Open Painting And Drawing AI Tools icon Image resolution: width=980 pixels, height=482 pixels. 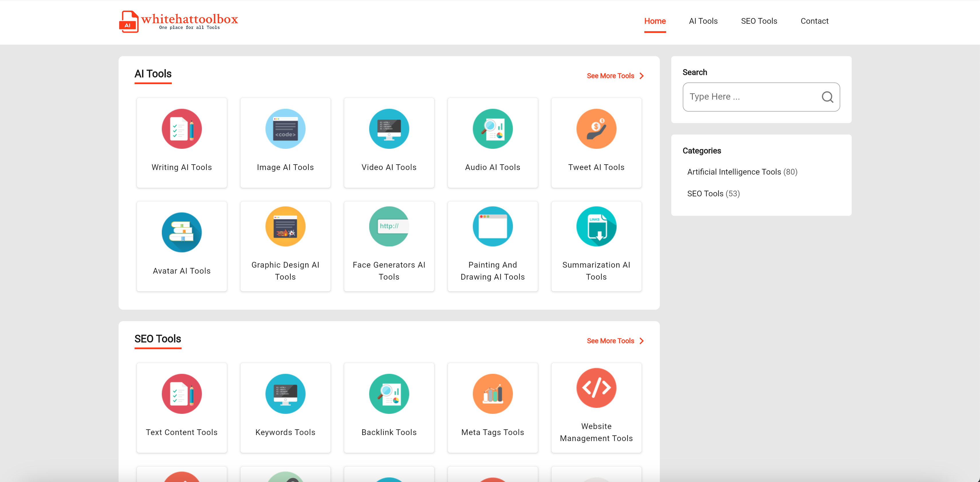492,227
